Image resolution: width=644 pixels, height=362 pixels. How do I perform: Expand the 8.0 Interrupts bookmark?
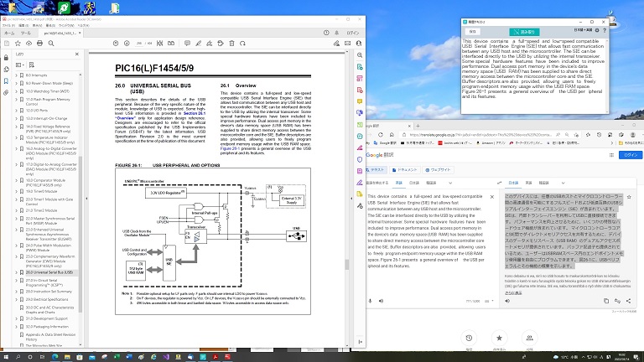pos(17,75)
